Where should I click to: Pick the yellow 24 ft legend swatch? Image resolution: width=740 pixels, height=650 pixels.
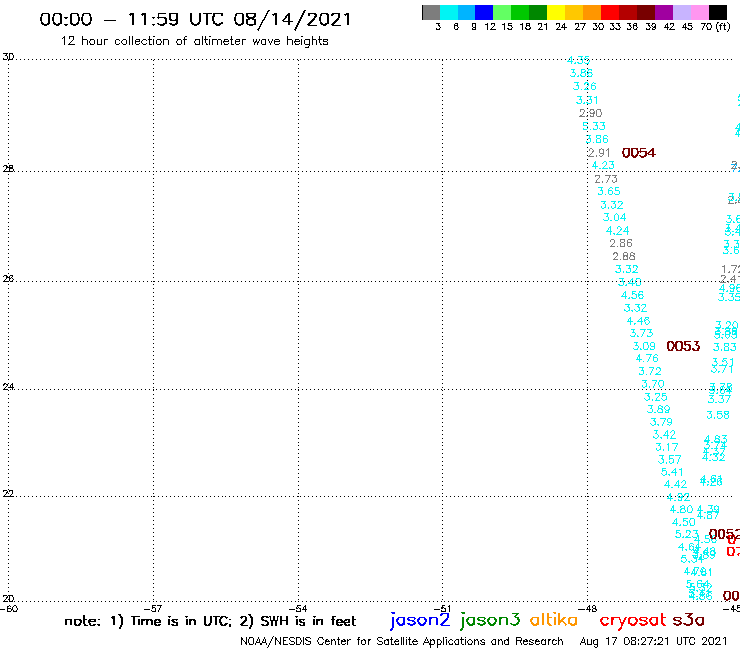(556, 12)
